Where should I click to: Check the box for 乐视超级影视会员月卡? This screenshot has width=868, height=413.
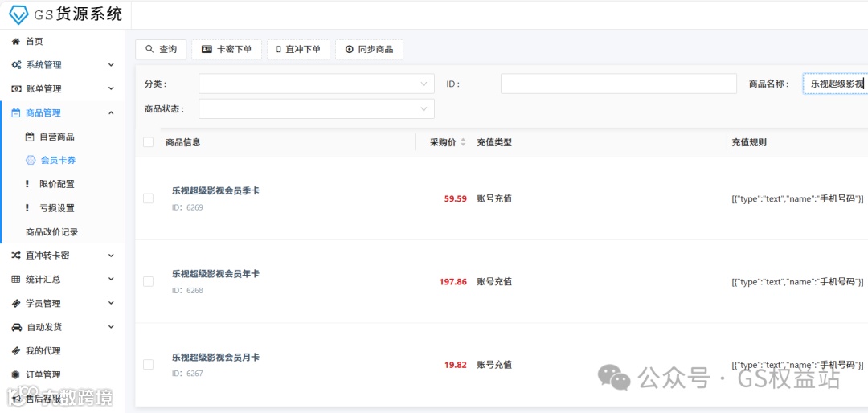[149, 364]
